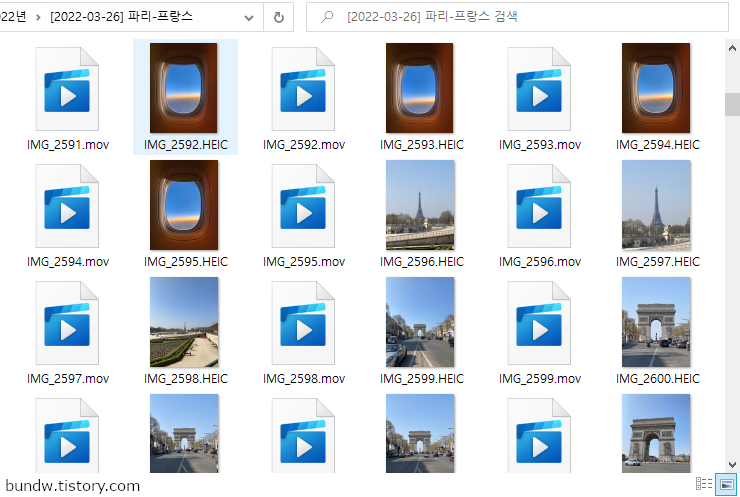Screen dimensions: 740x497
Task: Click the file name IMG_2592.mov
Action: [304, 145]
